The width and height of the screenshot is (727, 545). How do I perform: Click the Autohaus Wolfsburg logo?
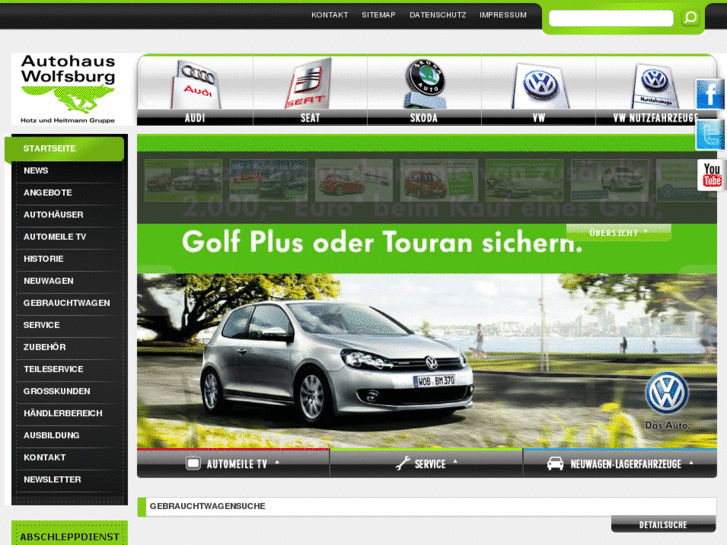pyautogui.click(x=68, y=89)
